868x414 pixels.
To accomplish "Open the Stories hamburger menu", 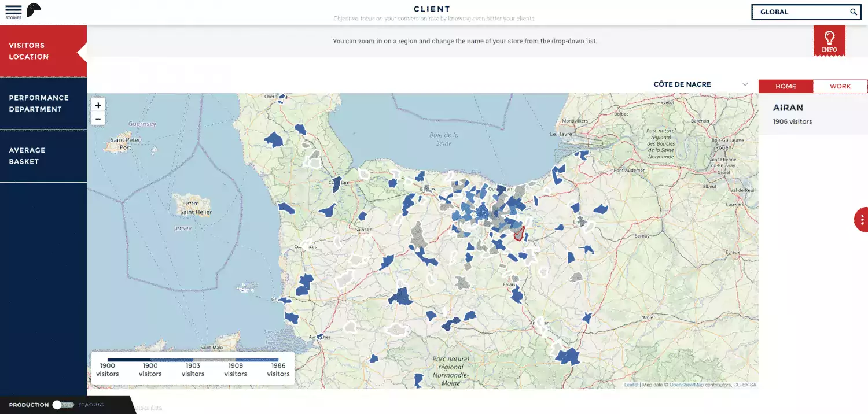I will click(13, 12).
